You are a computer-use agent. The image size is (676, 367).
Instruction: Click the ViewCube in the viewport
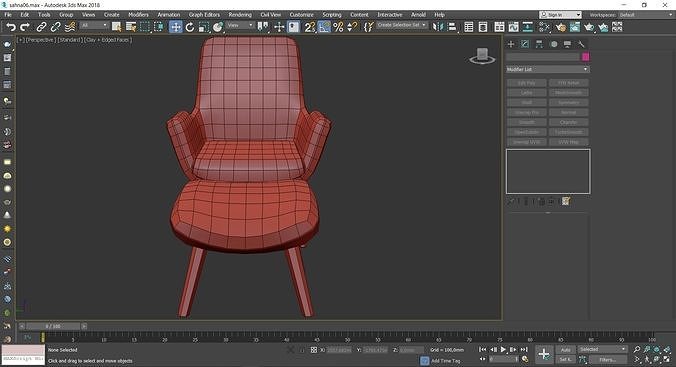click(482, 56)
